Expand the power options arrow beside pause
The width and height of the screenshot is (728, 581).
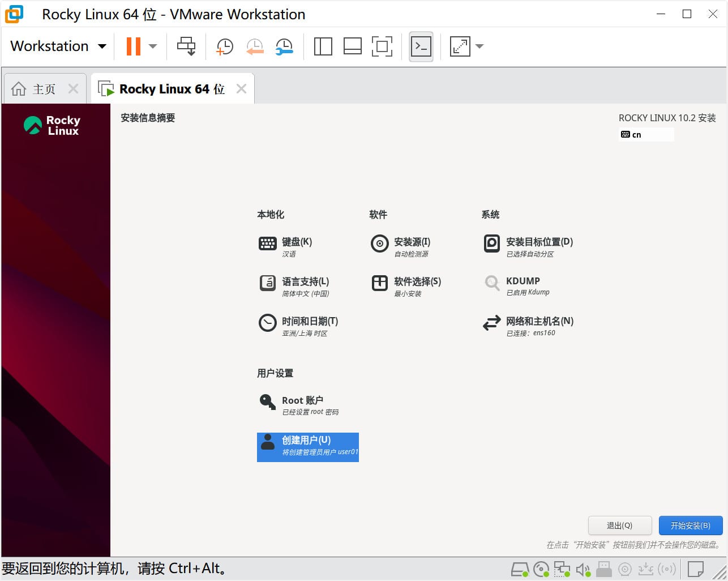pos(152,46)
